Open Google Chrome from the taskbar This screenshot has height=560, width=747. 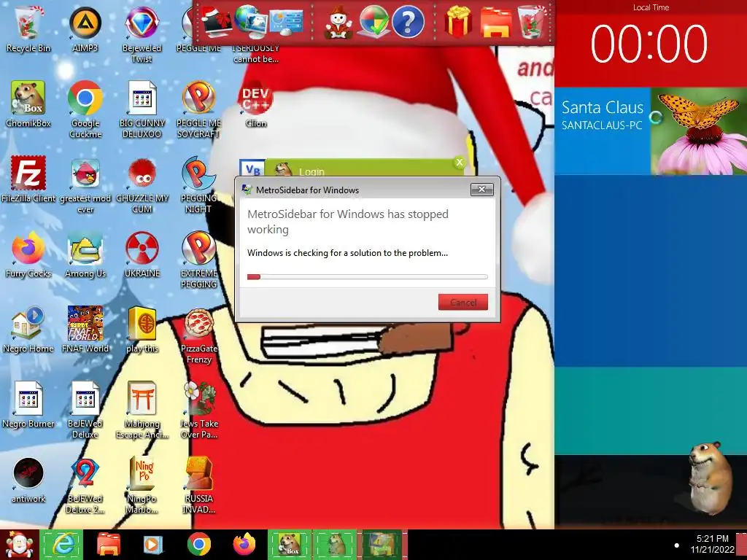pyautogui.click(x=198, y=545)
